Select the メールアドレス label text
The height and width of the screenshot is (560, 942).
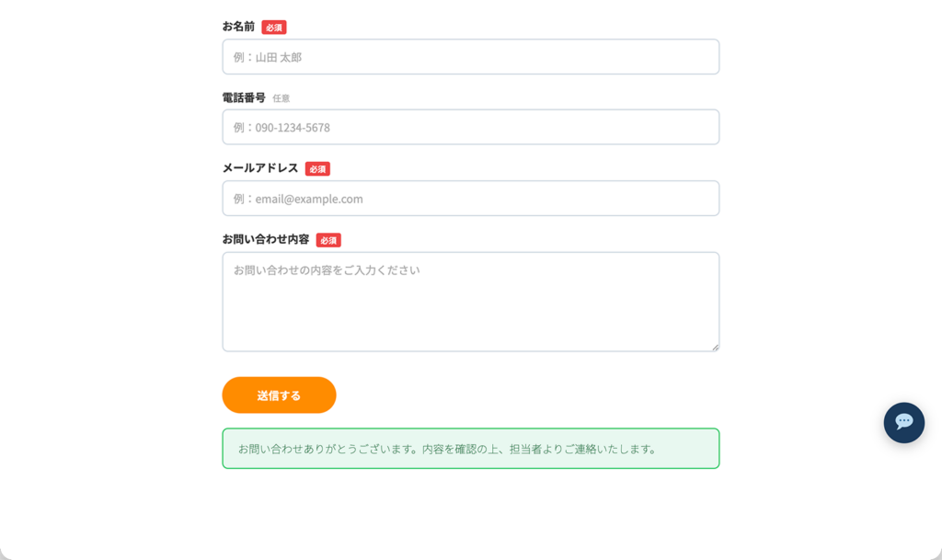[258, 168]
